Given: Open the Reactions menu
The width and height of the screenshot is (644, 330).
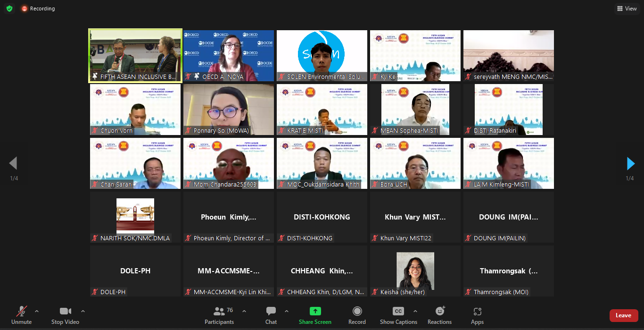Looking at the screenshot, I should pos(439,315).
